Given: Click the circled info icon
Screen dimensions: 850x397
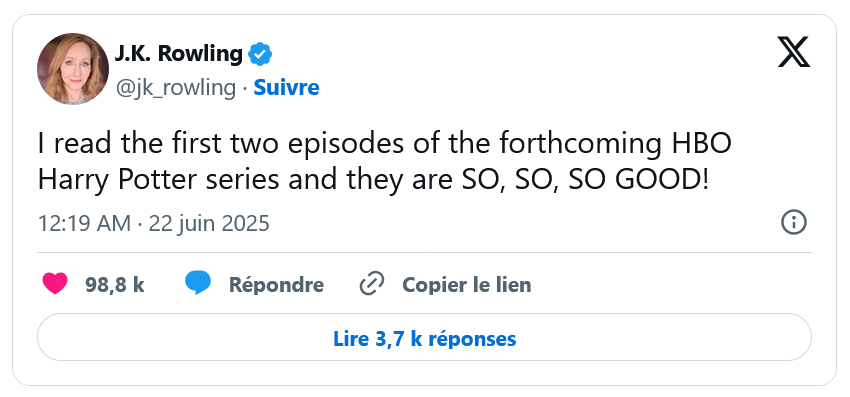Looking at the screenshot, I should pos(794,223).
